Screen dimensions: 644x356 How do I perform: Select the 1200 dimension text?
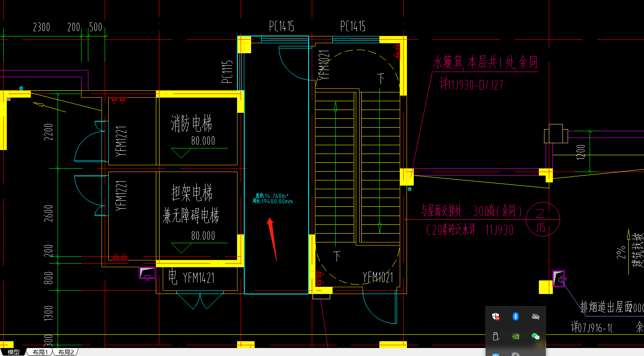[x=581, y=152]
